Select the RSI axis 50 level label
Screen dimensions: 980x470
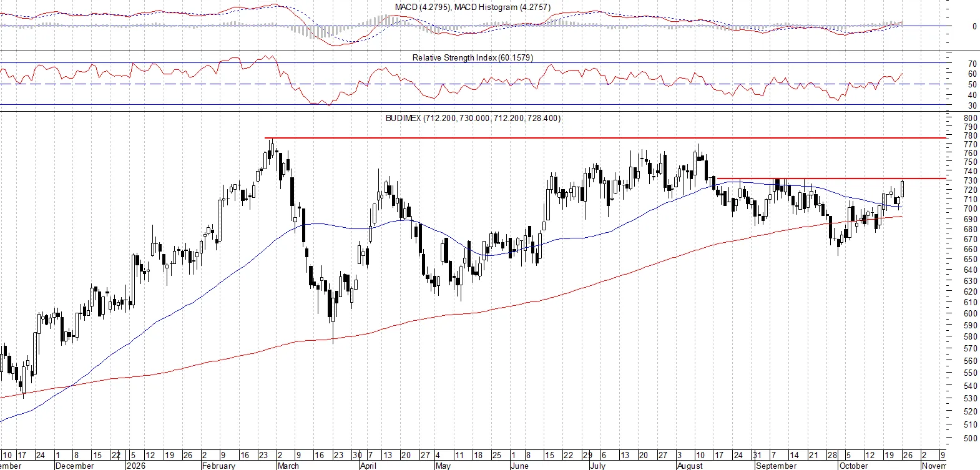coord(972,85)
